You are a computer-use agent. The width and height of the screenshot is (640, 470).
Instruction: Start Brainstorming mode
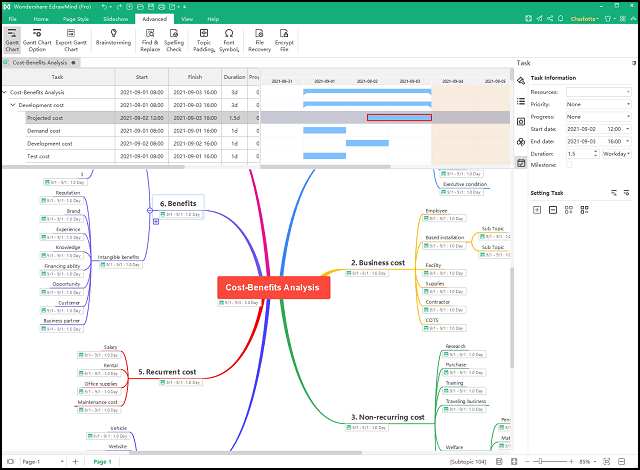coord(113,37)
